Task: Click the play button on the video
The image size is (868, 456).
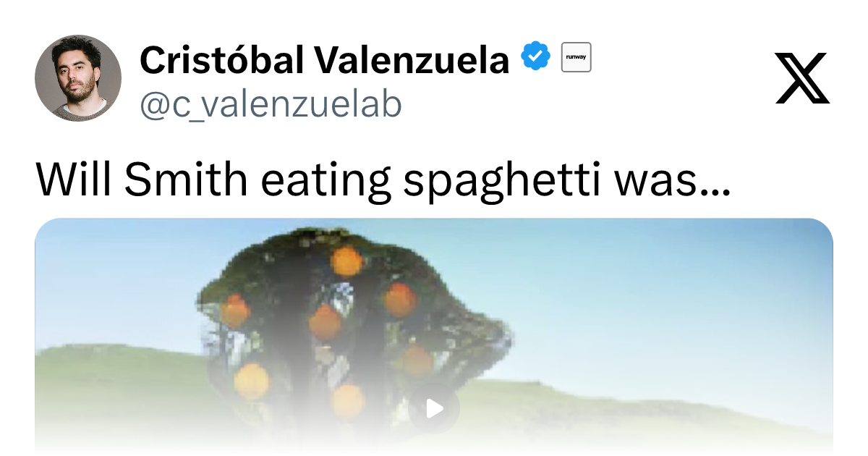Action: point(434,409)
